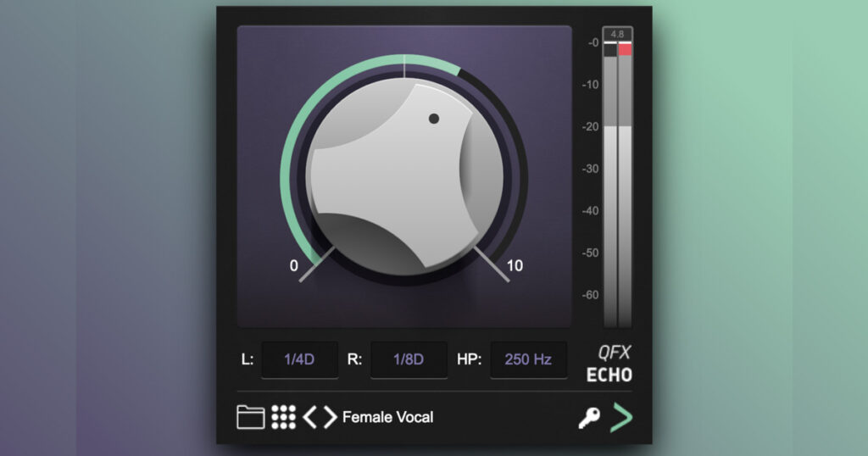The height and width of the screenshot is (456, 868).
Task: Click the R: delay label
Action: 355,359
